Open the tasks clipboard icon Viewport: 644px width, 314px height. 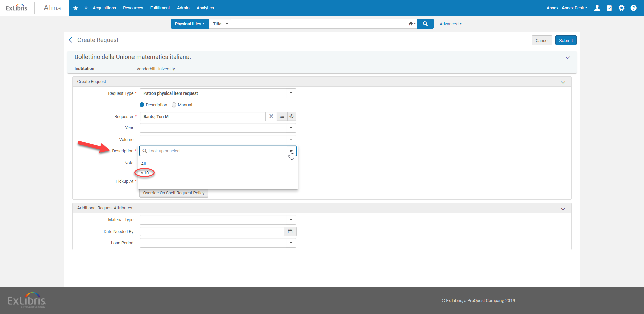609,8
